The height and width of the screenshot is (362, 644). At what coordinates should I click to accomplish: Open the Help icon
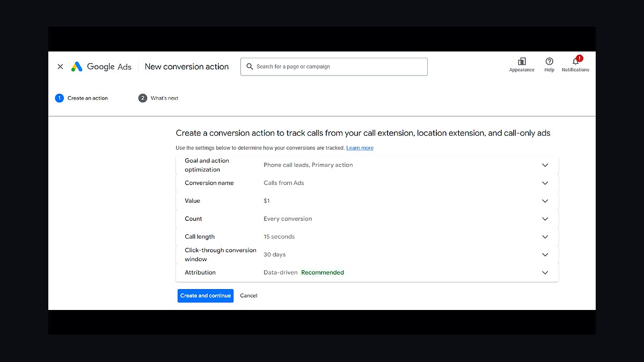[549, 62]
